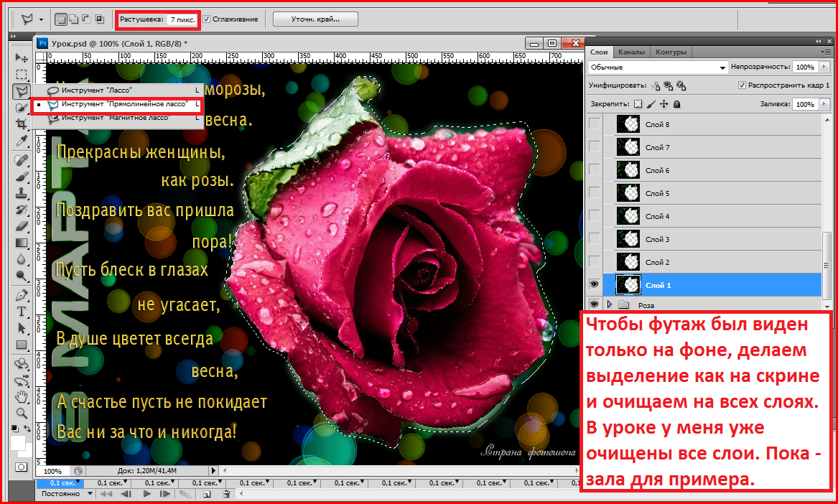Choose Инструмент "Прямолинейное лассо"
Viewport: 838px width, 504px height.
(x=116, y=104)
